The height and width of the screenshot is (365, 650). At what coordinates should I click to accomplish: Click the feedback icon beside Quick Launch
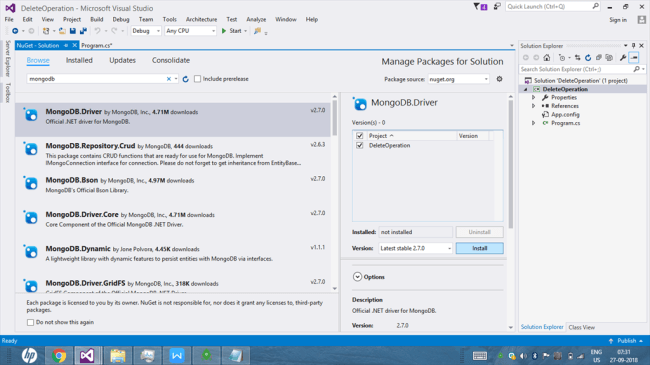pos(497,7)
